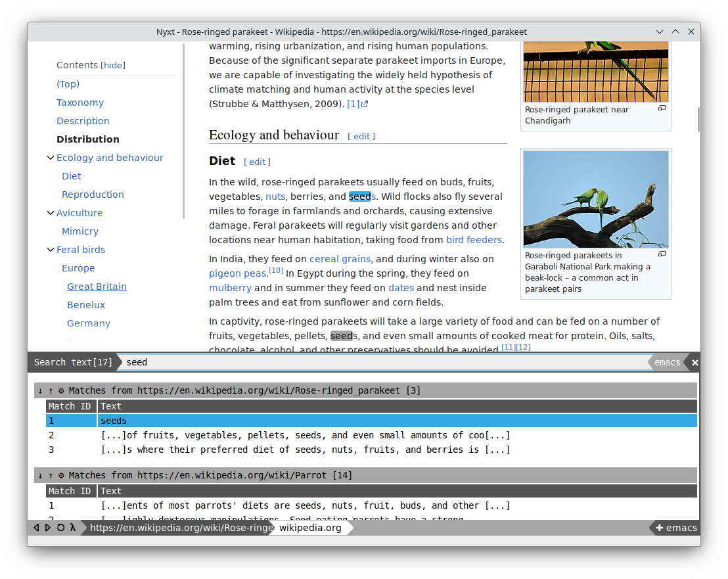This screenshot has width=728, height=579.
Task: Close the search prompt with the X icon
Action: click(x=694, y=363)
